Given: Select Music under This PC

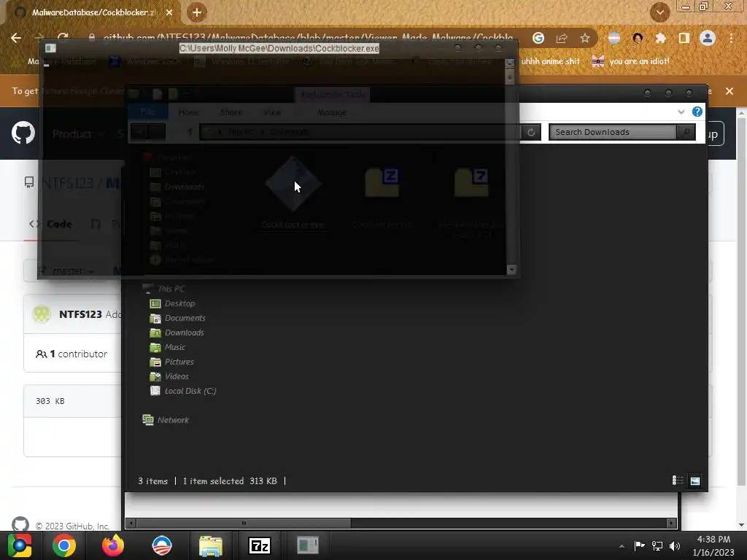Looking at the screenshot, I should (168, 347).
